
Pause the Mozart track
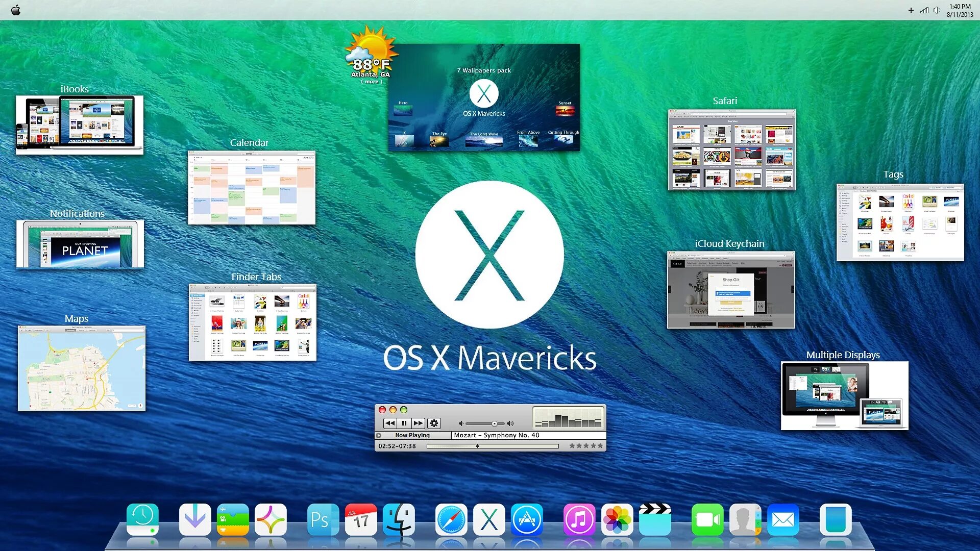point(404,423)
